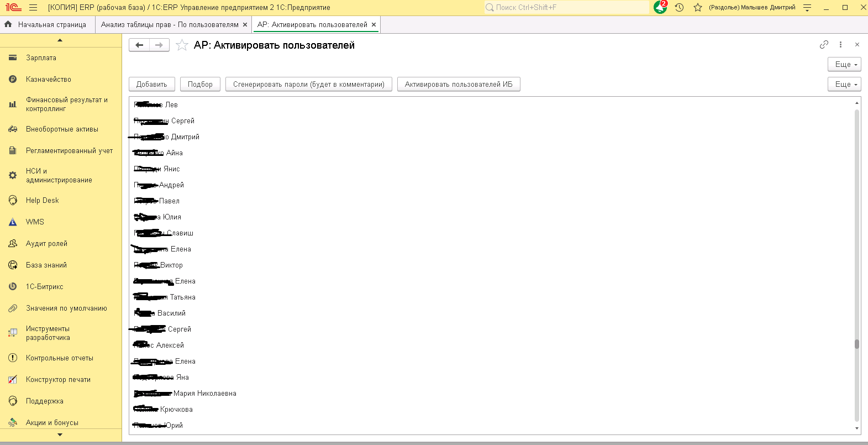Open the База знаний section icon

(13, 265)
